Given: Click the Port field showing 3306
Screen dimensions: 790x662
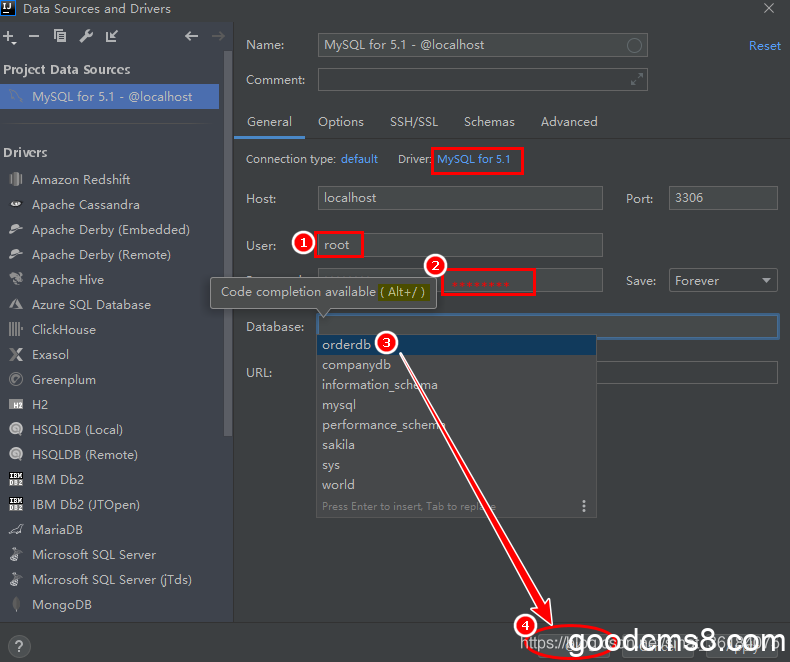Looking at the screenshot, I should click(x=723, y=198).
